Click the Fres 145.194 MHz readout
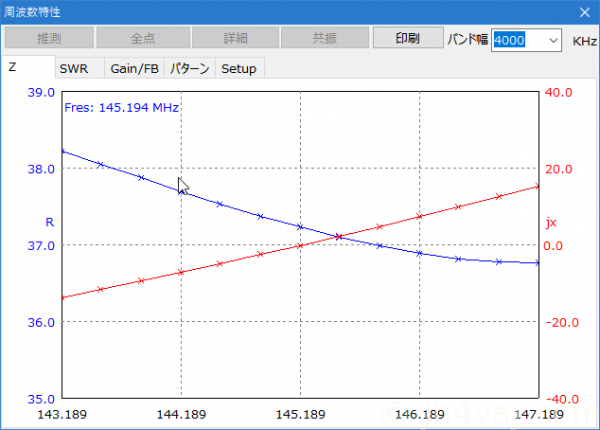600x430 pixels. click(121, 107)
